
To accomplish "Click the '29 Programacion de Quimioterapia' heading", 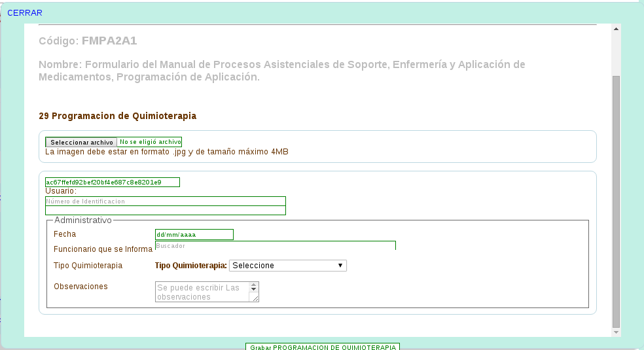I will click(118, 116).
